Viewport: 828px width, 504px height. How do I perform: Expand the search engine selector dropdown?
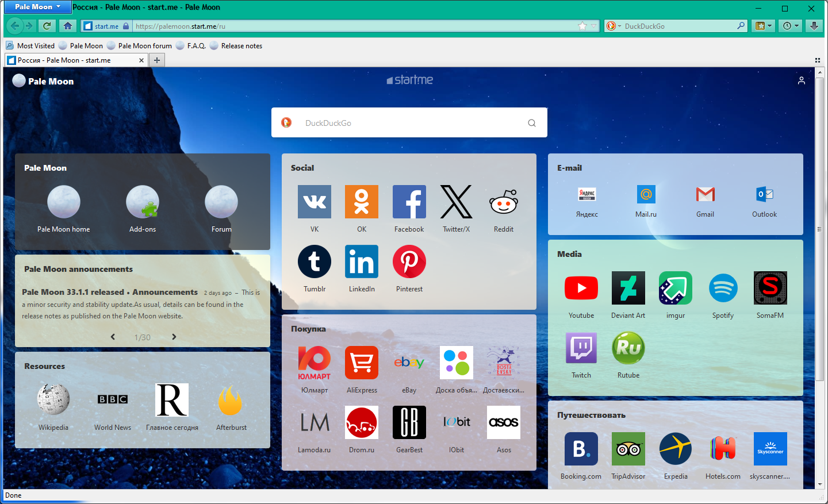(614, 26)
